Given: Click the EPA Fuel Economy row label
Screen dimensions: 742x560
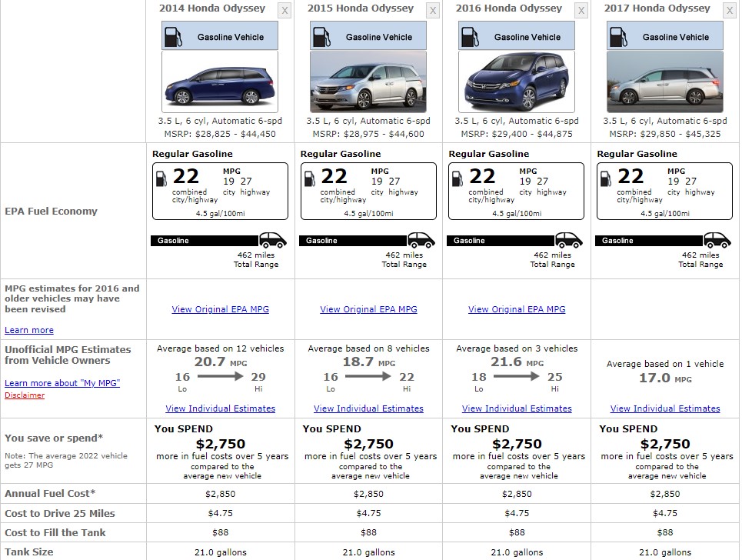Looking at the screenshot, I should coord(51,211).
